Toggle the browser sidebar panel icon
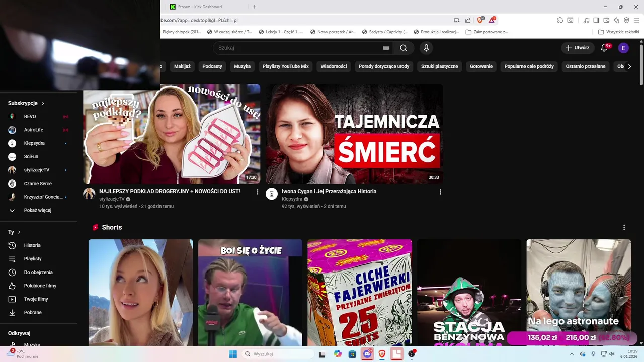Screen dimensions: 644x362 tap(596, 20)
